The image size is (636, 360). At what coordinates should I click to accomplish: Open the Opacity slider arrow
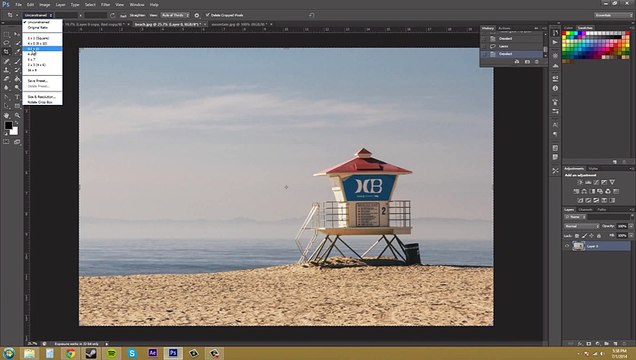click(631, 226)
